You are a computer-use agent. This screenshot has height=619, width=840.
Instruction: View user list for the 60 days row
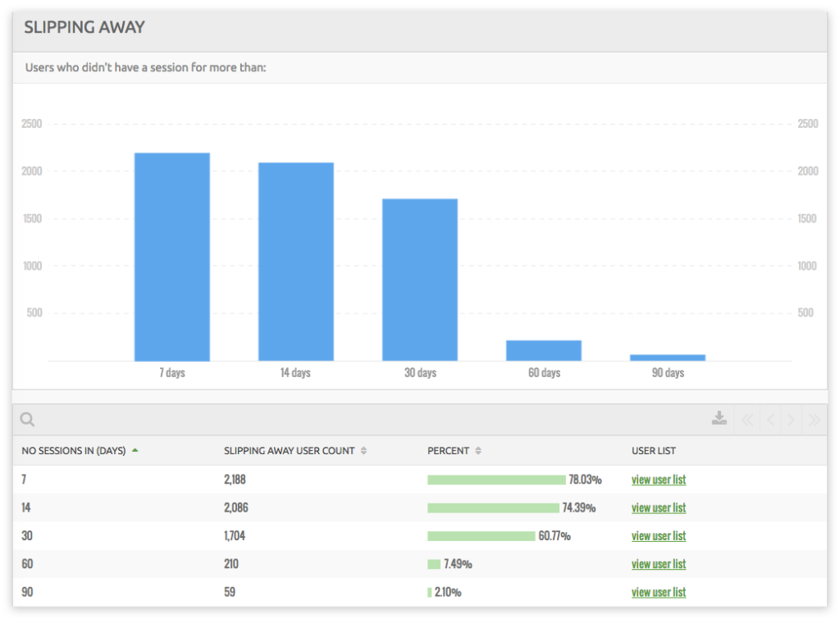click(658, 563)
